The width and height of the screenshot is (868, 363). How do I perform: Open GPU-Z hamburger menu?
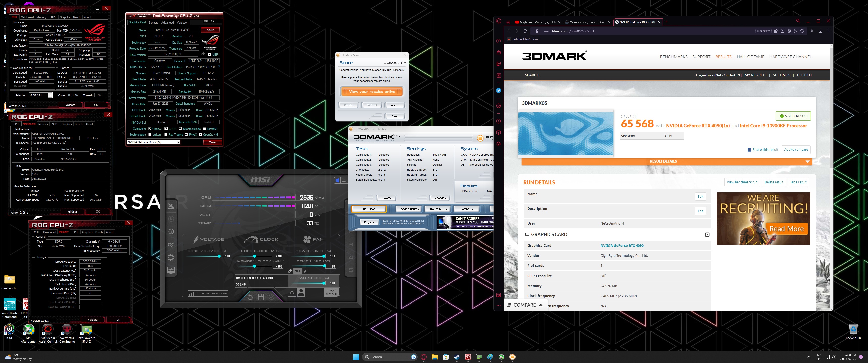(x=219, y=21)
